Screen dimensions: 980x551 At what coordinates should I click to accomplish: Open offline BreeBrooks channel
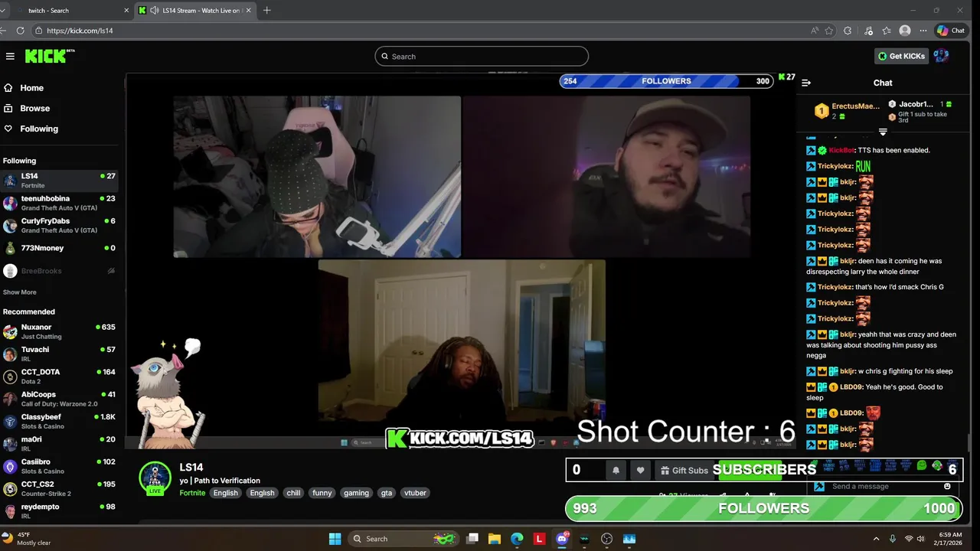(59, 271)
